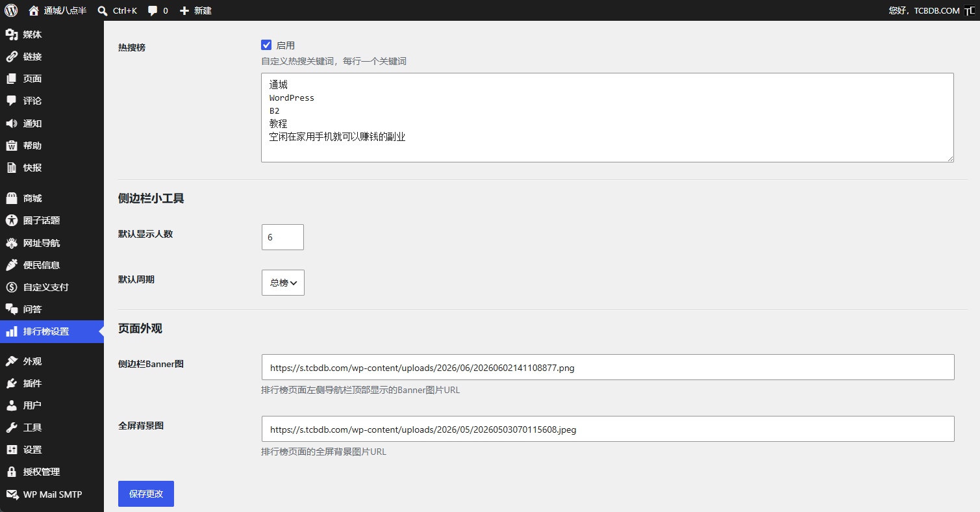Click the 便民信息 menu label
This screenshot has height=512, width=980.
click(x=42, y=265)
